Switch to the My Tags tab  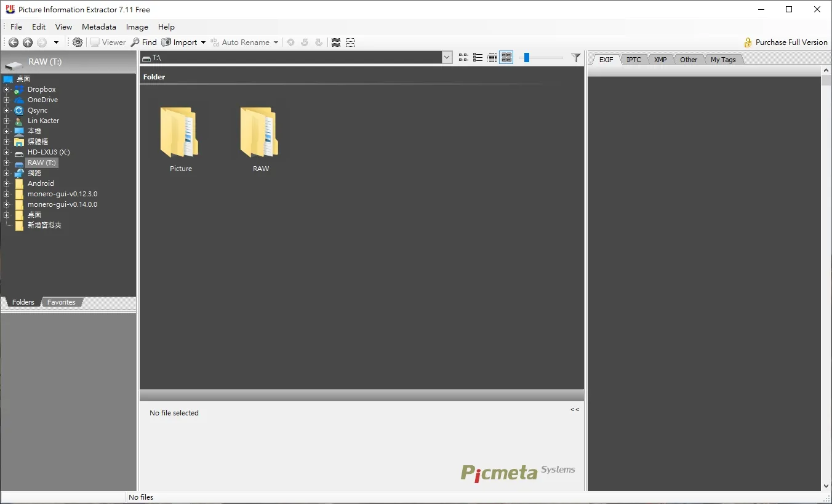(723, 60)
